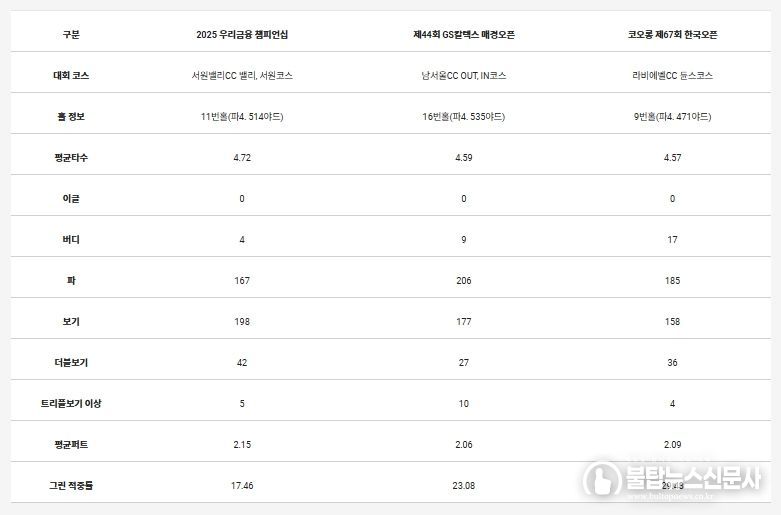Click the 버디 value 17
Image resolution: width=781 pixels, height=515 pixels.
pyautogui.click(x=672, y=239)
